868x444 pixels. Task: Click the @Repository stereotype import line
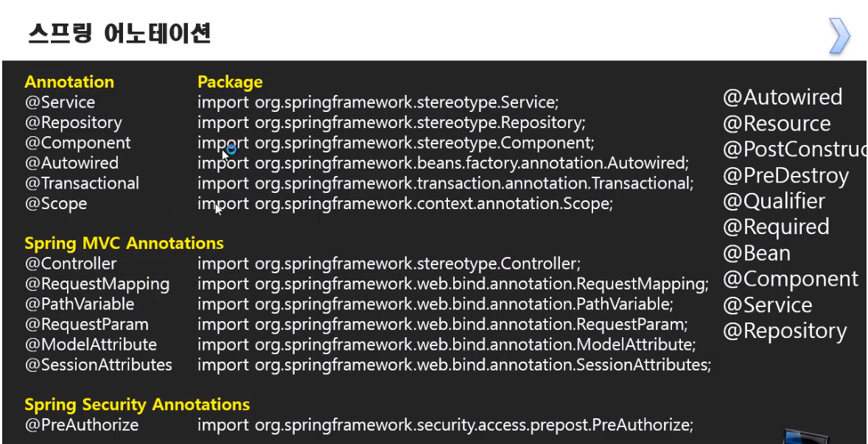tap(391, 123)
